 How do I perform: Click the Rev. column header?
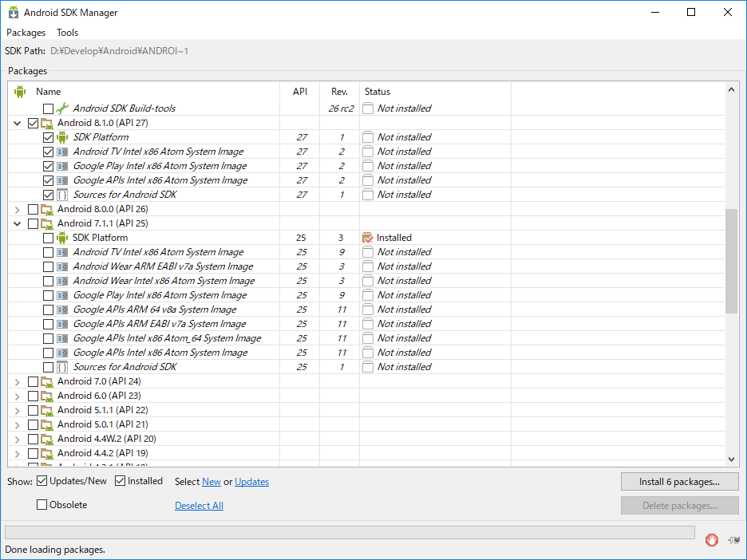pos(339,92)
